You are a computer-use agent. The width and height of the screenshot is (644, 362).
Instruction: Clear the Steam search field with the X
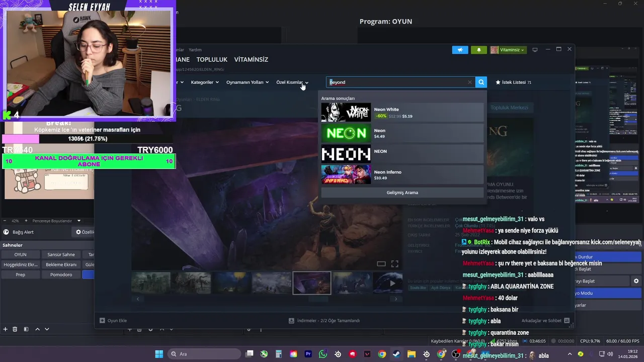pos(470,82)
